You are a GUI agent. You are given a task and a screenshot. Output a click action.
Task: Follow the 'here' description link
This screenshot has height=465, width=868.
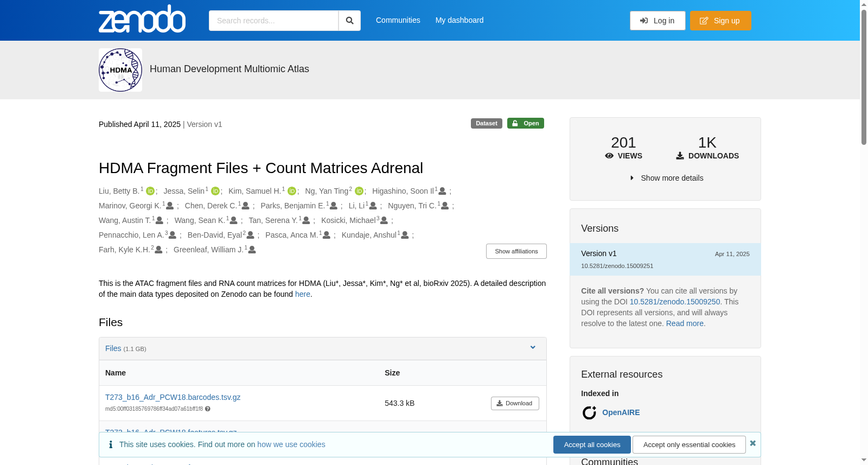tap(303, 294)
